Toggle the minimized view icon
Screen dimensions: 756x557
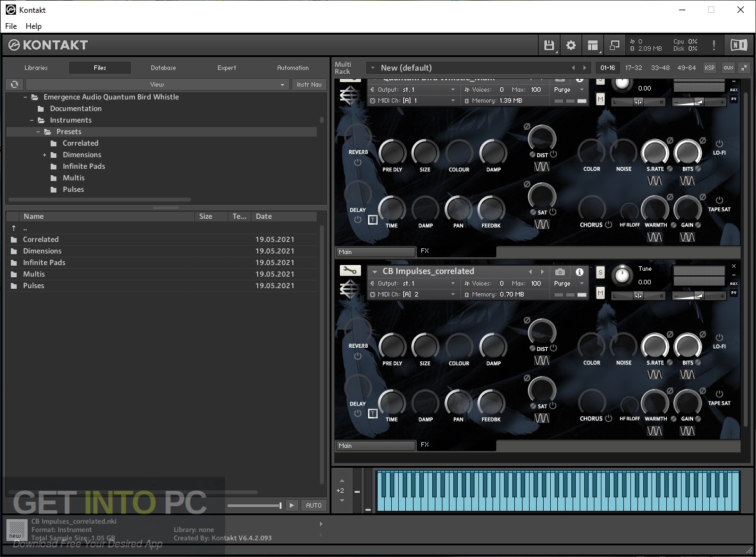coord(614,46)
